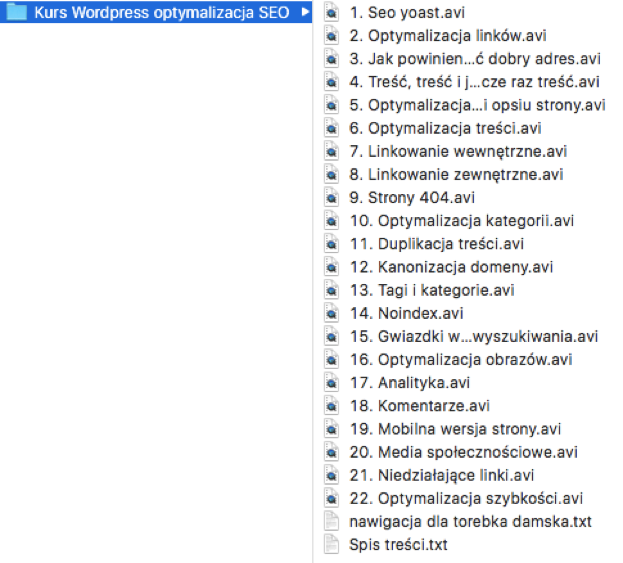Select 12. Kanonizacja domeny.avi file name

click(451, 267)
